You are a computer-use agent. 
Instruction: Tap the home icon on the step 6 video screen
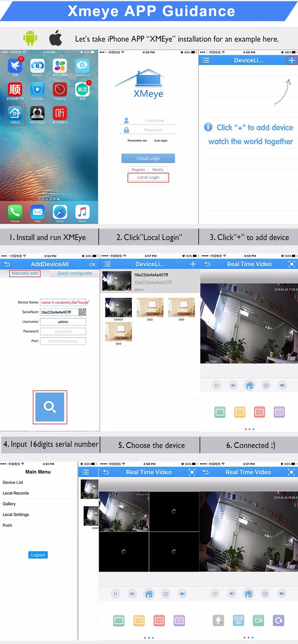250,385
